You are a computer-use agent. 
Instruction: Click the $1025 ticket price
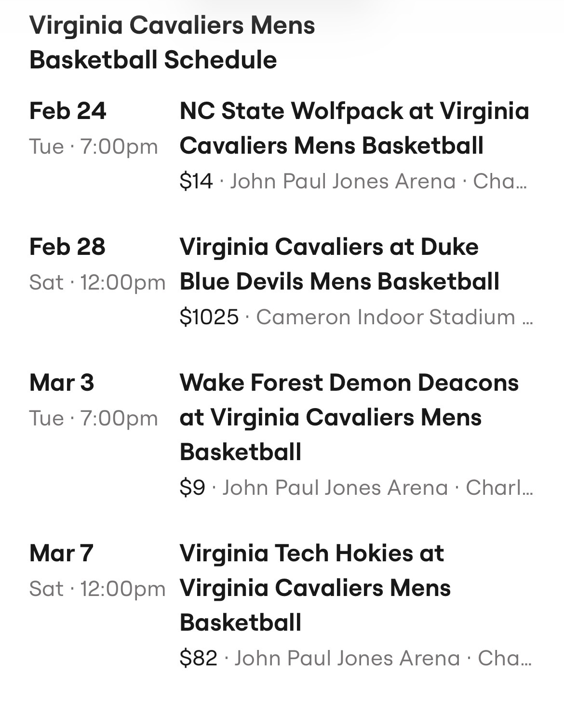pos(209,318)
